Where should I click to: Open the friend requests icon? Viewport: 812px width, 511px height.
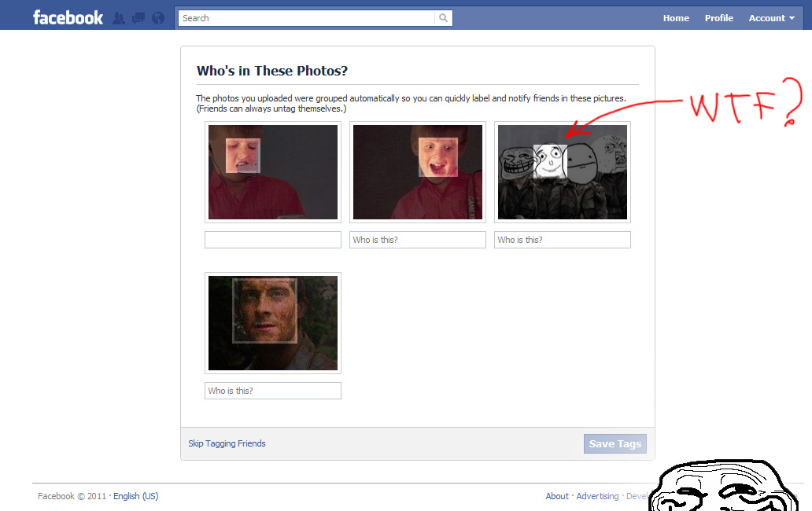point(119,18)
